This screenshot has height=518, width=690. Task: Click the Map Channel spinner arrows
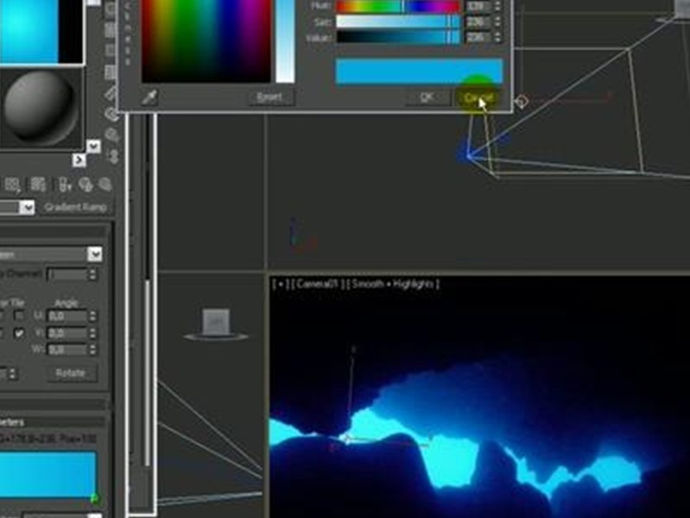coord(92,275)
